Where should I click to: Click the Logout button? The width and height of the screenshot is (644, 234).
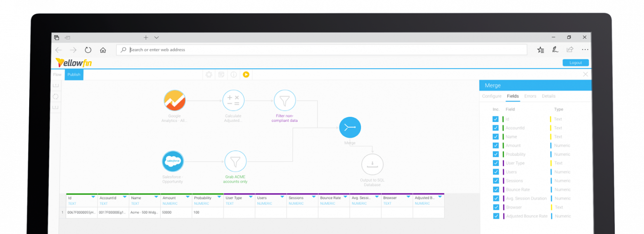click(x=575, y=63)
